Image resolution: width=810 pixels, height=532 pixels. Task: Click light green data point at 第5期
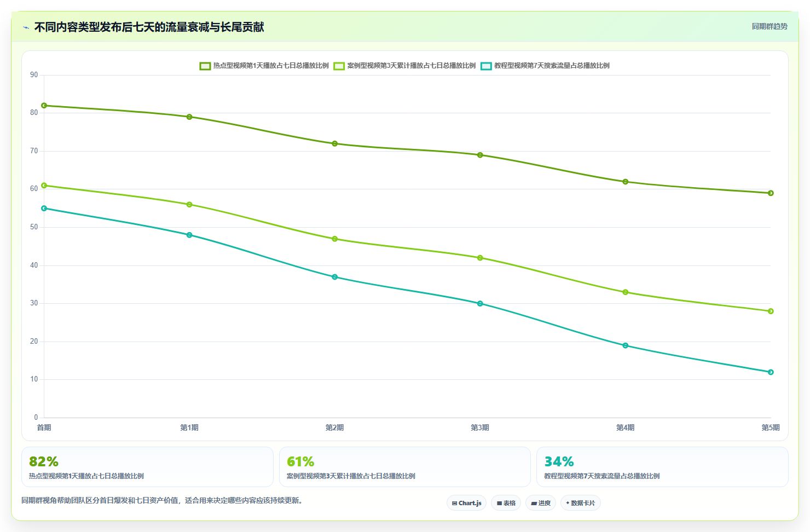(771, 311)
